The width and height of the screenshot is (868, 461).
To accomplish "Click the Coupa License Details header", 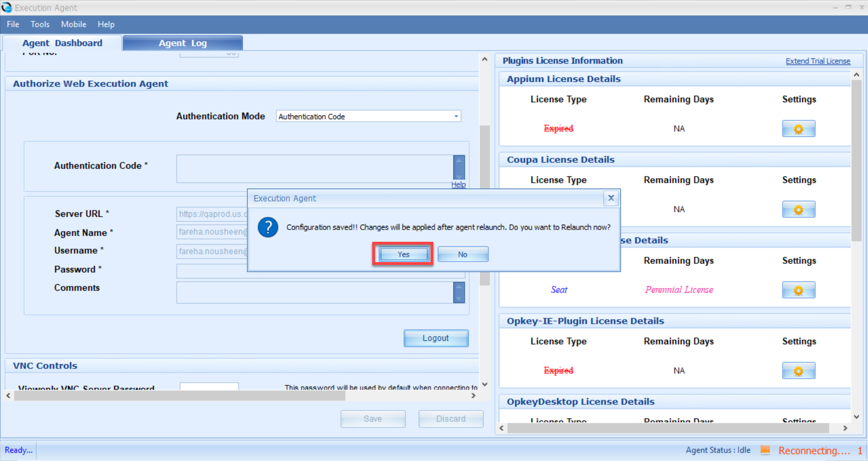I will click(x=560, y=160).
